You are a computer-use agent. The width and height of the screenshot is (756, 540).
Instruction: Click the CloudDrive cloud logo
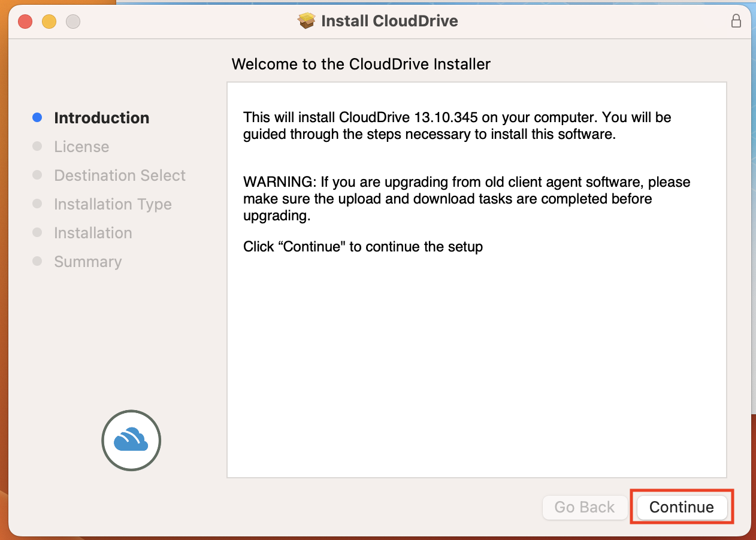tap(131, 440)
